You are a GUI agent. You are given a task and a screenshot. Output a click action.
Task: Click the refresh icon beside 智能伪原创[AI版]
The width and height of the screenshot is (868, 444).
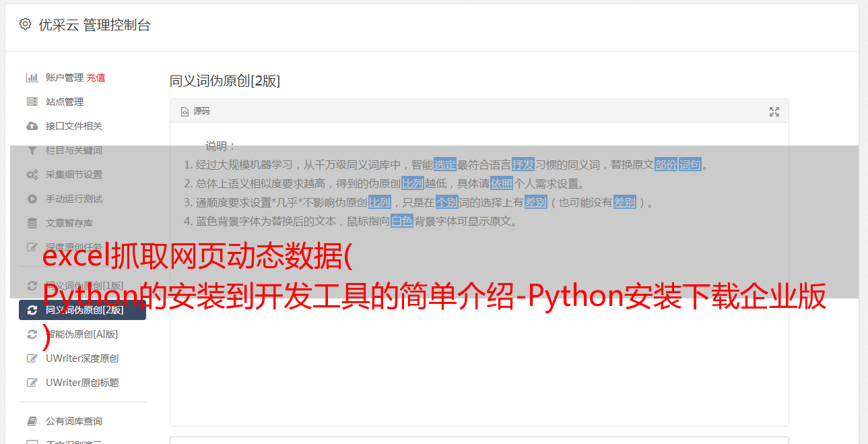pyautogui.click(x=32, y=334)
